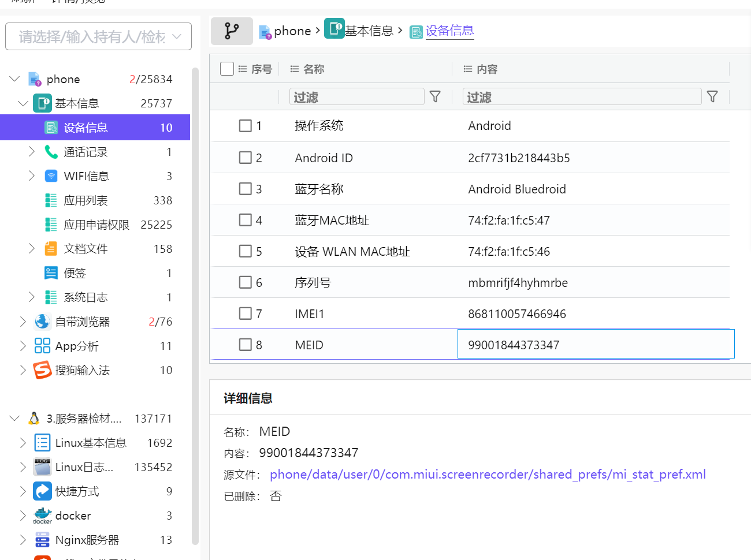Select the 通话记录 phone icon in tree
Viewport: 751px width, 560px height.
pos(51,152)
